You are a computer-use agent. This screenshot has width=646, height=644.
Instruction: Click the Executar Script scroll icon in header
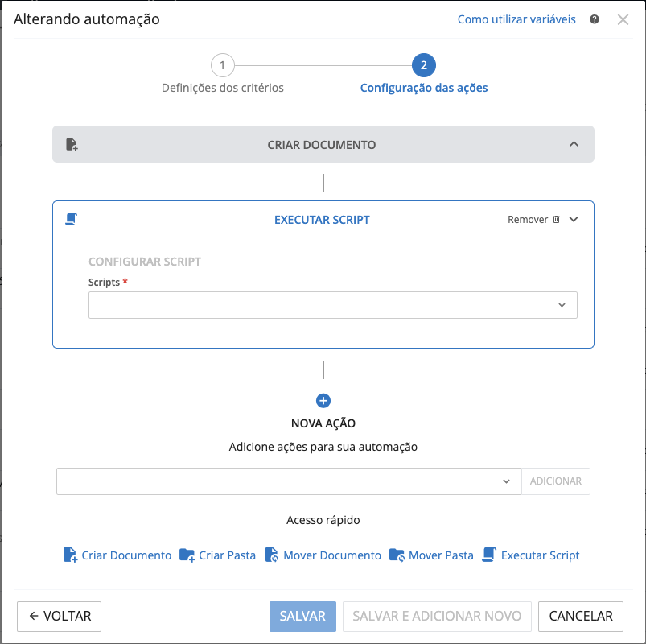point(72,219)
